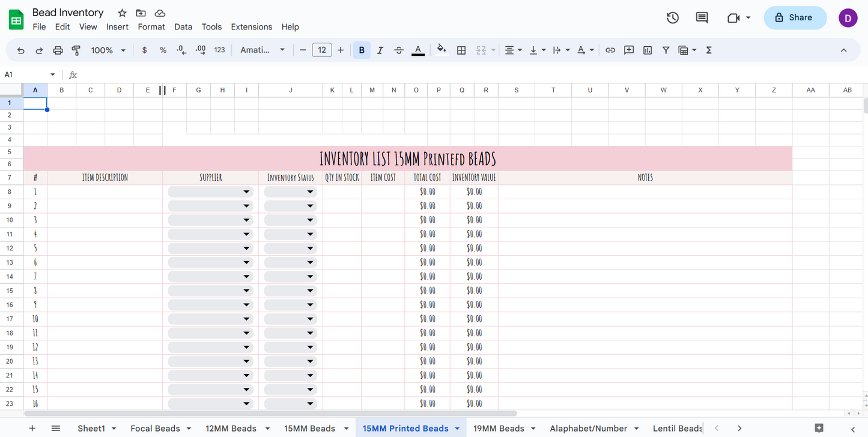This screenshot has width=868, height=437.
Task: Open the borders tool
Action: pyautogui.click(x=461, y=50)
